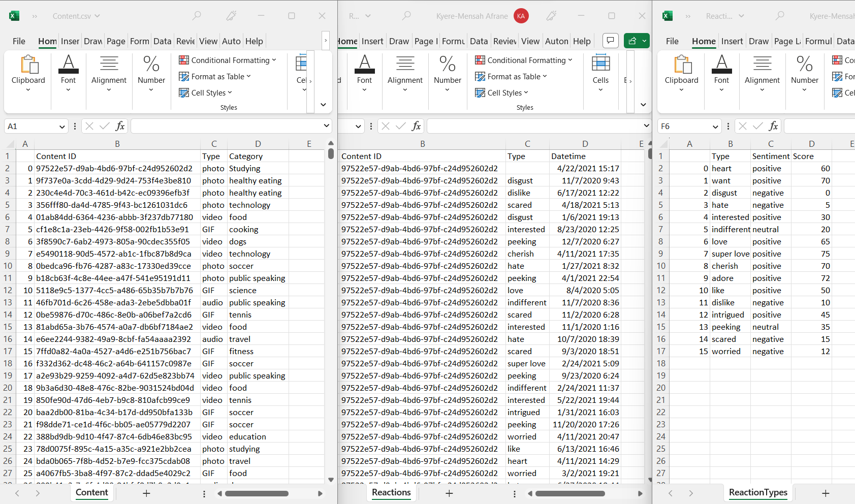855x504 pixels.
Task: Switch to Insert tab in ReactionTypes window
Action: (732, 41)
